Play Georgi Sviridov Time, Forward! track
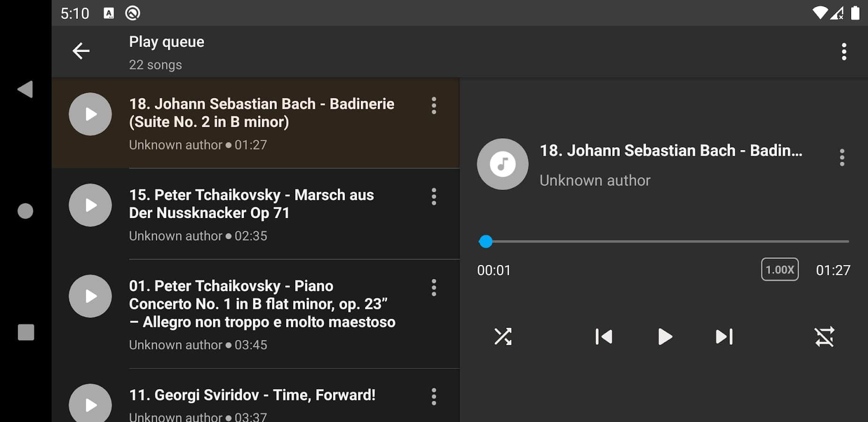The height and width of the screenshot is (422, 868). click(90, 405)
